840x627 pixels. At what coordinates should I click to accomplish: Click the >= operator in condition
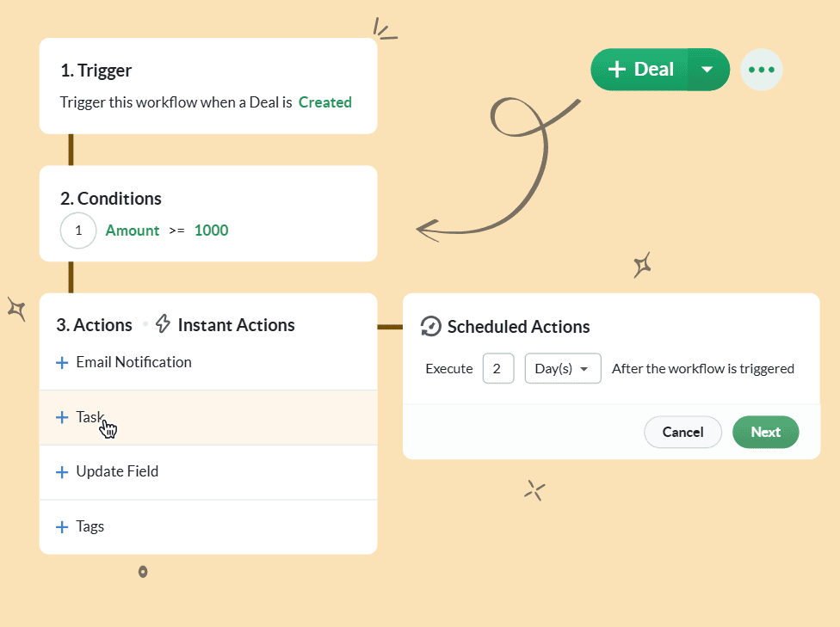tap(176, 231)
